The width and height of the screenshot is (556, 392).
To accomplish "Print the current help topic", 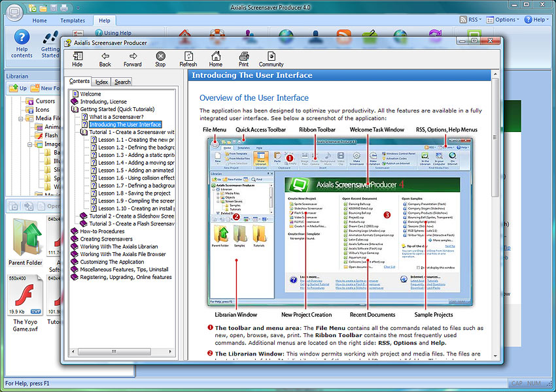I will 243,59.
